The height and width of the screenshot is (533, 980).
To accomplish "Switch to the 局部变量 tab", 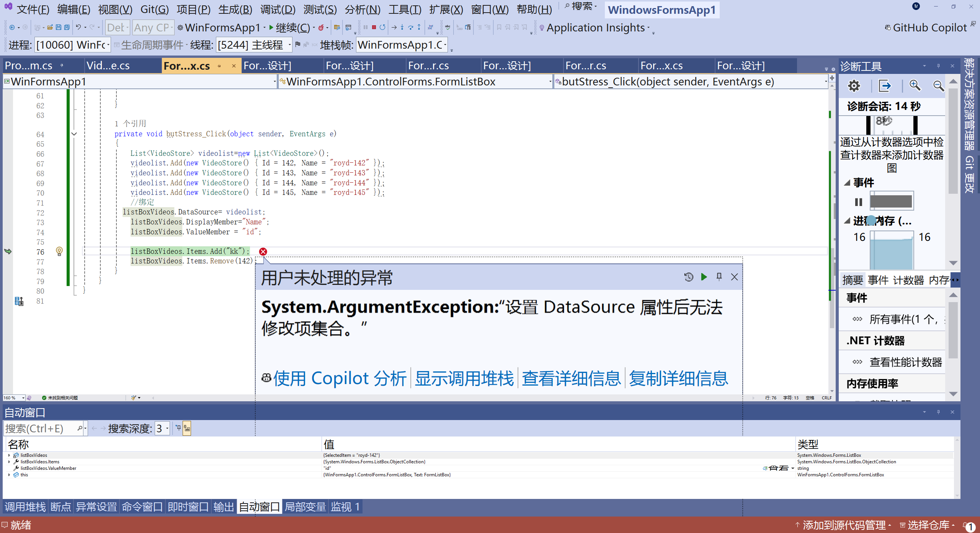I will coord(305,507).
